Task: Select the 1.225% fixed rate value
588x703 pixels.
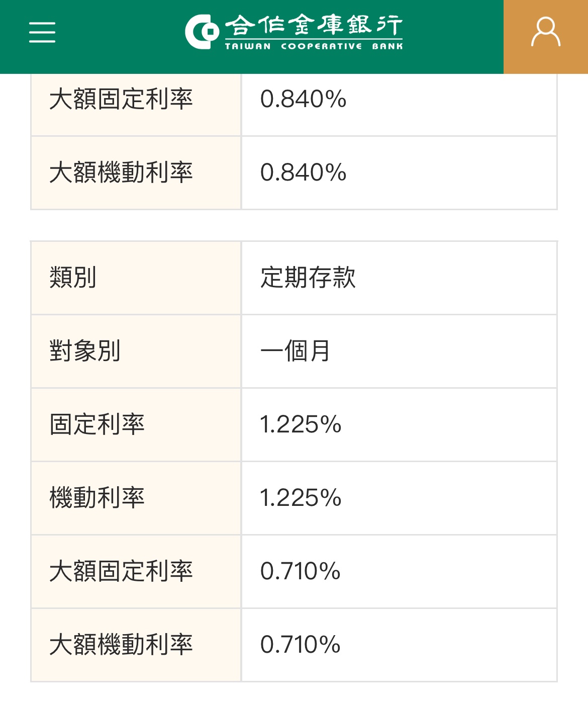Action: [301, 424]
